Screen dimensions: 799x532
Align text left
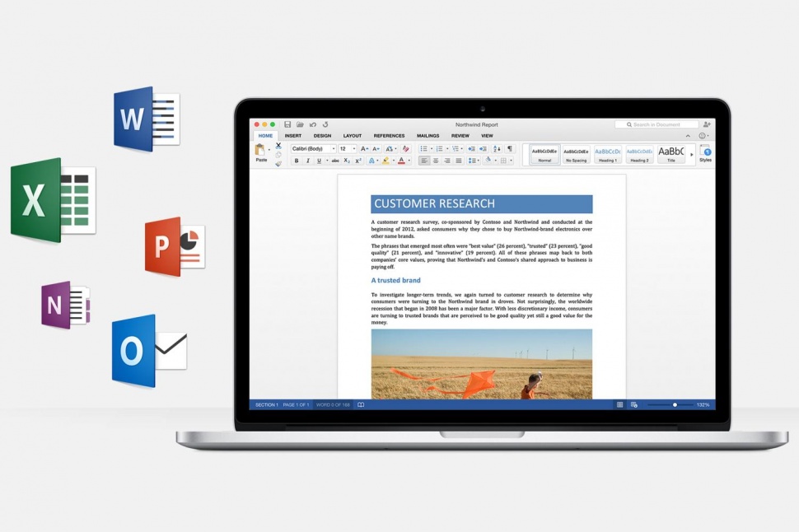click(x=424, y=161)
